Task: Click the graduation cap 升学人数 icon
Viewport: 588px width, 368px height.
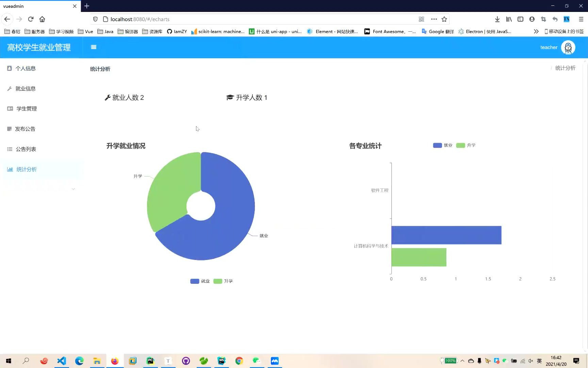Action: (230, 97)
